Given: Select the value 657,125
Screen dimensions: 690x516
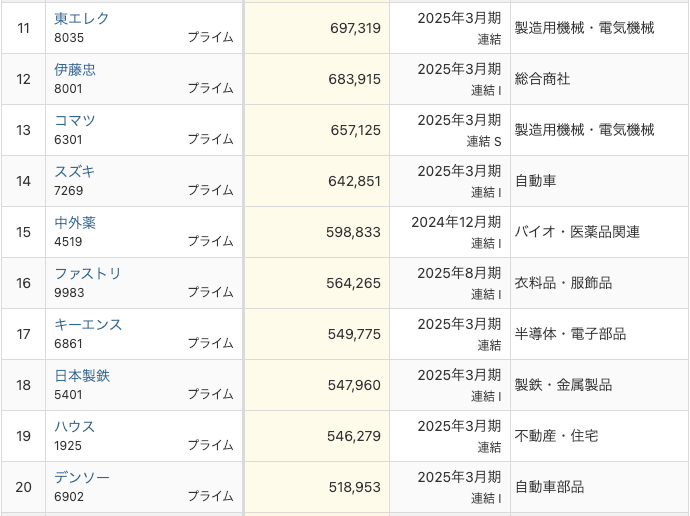Looking at the screenshot, I should point(355,130).
